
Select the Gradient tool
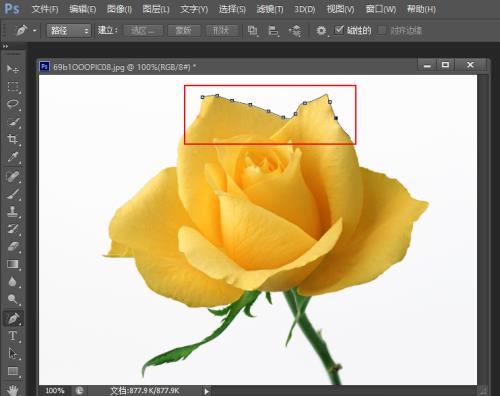13,264
